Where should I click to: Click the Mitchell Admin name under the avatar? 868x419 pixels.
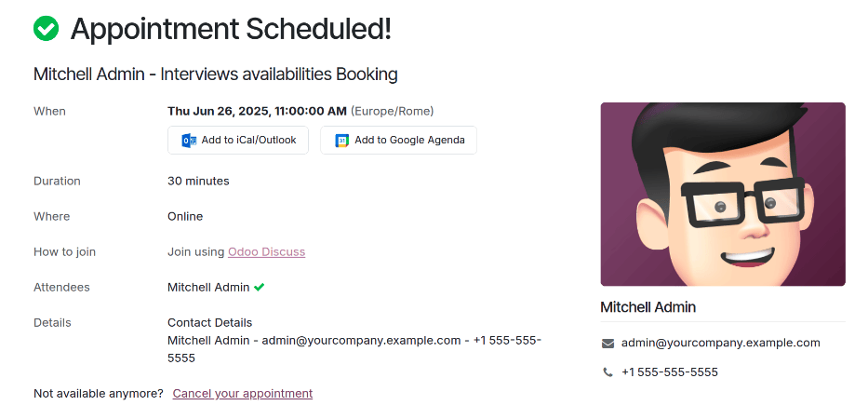[x=648, y=307]
